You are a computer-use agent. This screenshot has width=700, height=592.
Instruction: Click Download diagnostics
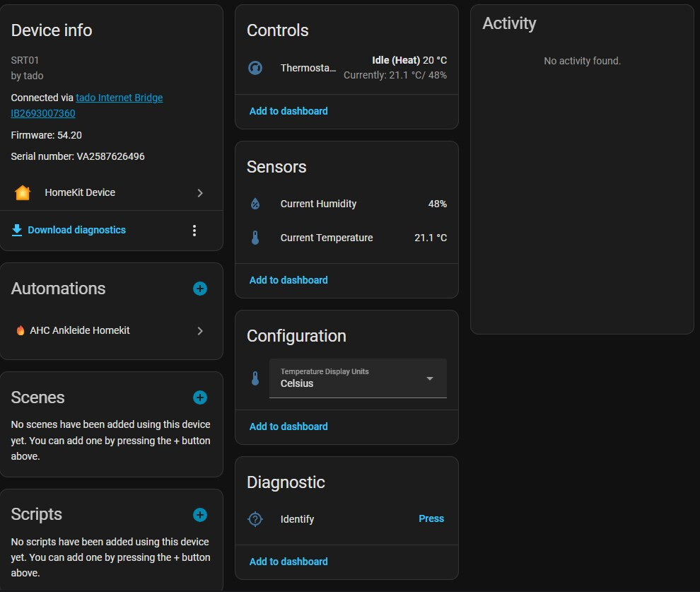click(x=77, y=230)
